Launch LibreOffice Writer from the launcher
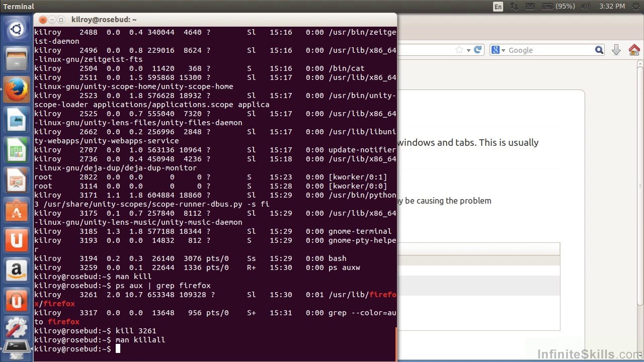Image resolution: width=644 pixels, height=362 pixels. pos(17,121)
